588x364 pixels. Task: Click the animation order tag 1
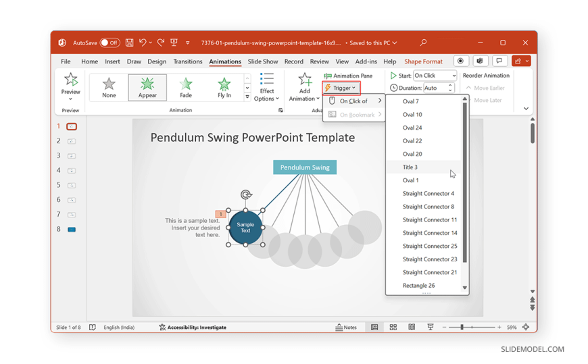(x=220, y=214)
